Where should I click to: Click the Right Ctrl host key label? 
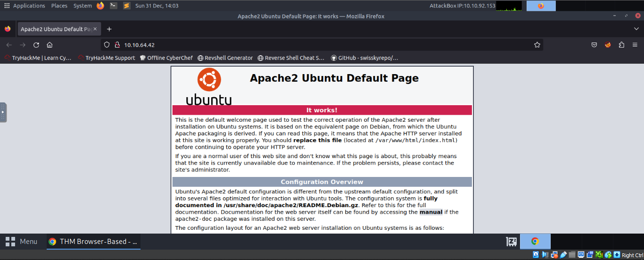632,255
